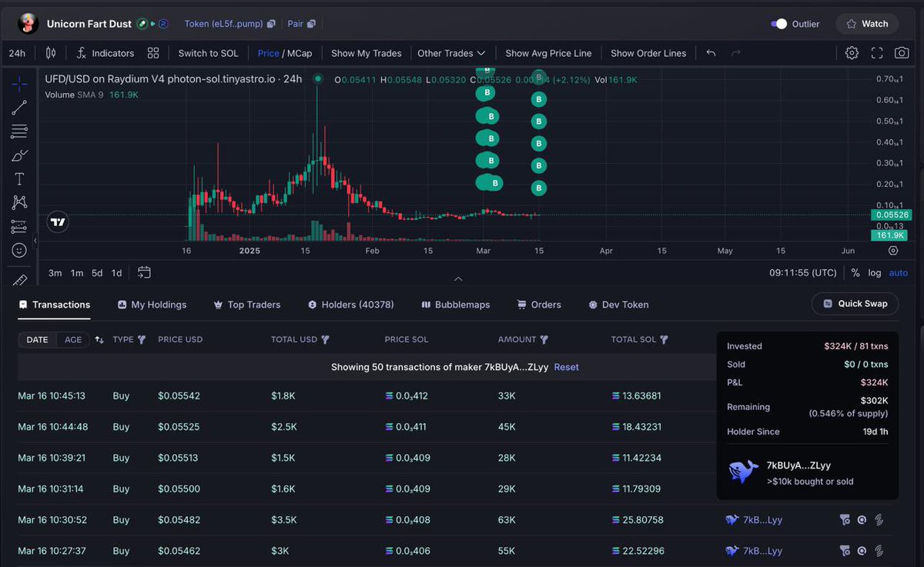Image resolution: width=924 pixels, height=567 pixels.
Task: Open the chart settings gear
Action: [852, 52]
